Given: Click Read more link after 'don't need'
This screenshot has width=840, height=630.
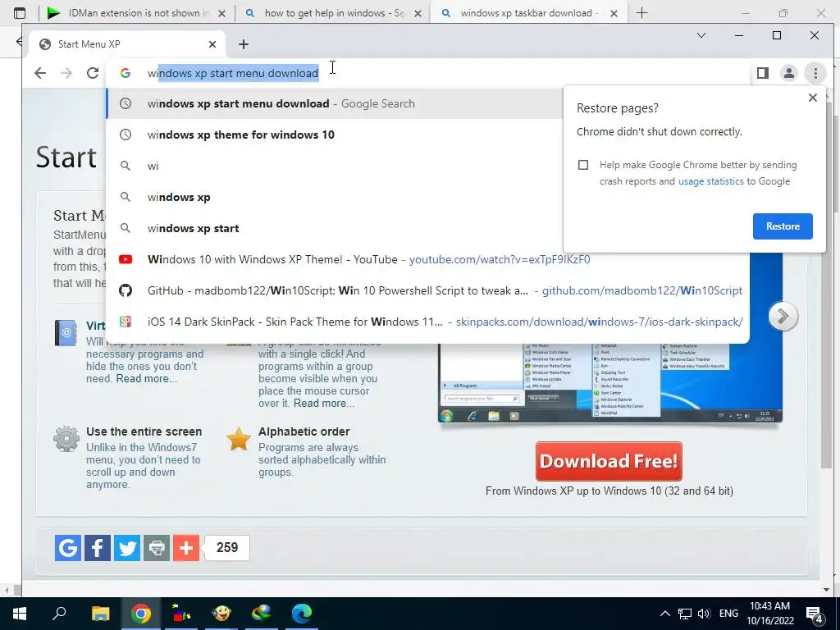Looking at the screenshot, I should (146, 379).
